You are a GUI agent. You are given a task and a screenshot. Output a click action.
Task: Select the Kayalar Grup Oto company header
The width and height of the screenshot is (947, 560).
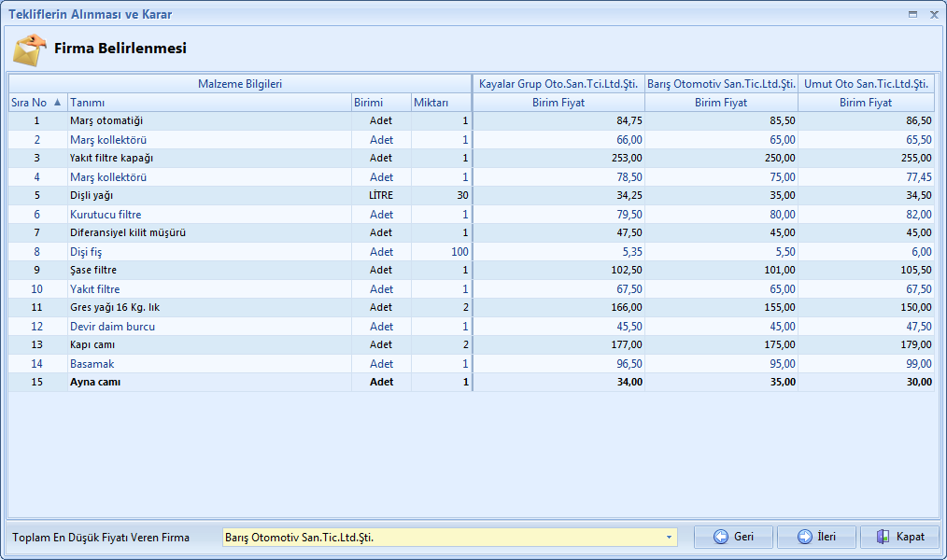pos(558,84)
